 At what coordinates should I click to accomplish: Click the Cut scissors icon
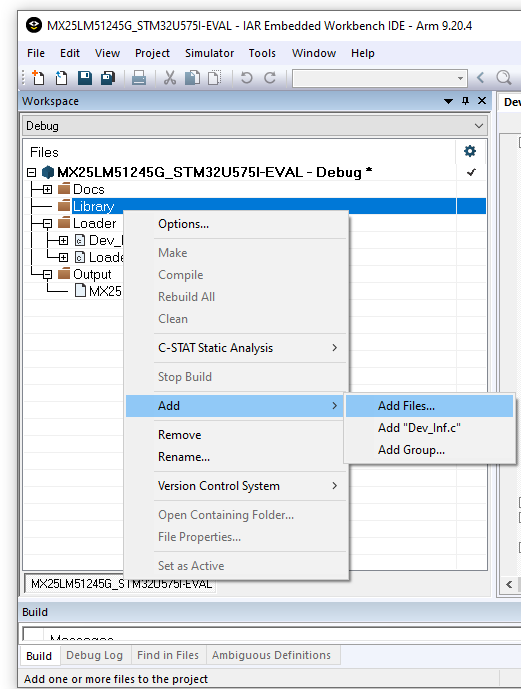click(170, 78)
